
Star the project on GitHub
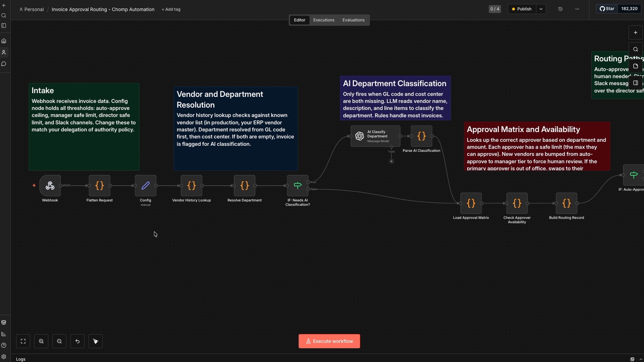coord(607,9)
